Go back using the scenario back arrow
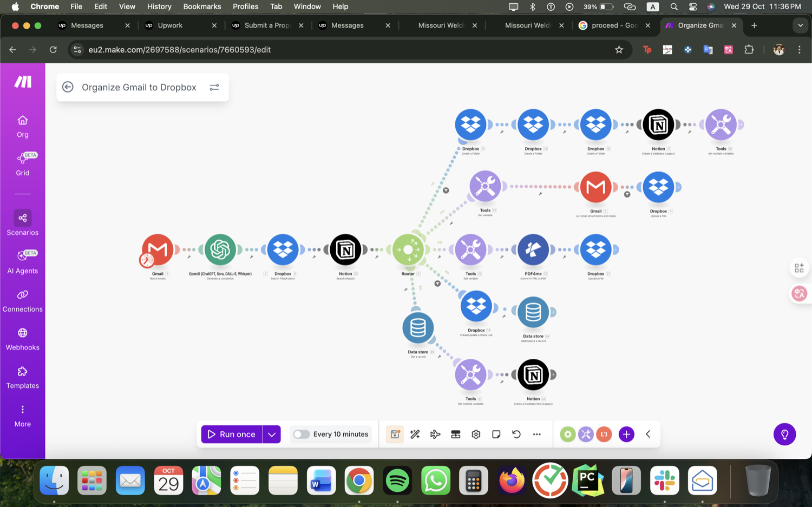 click(x=68, y=87)
